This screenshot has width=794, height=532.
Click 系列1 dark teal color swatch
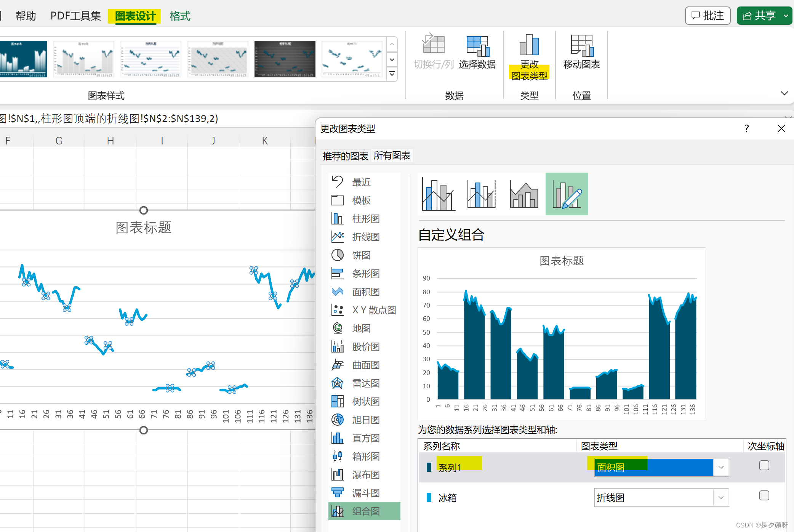[429, 468]
